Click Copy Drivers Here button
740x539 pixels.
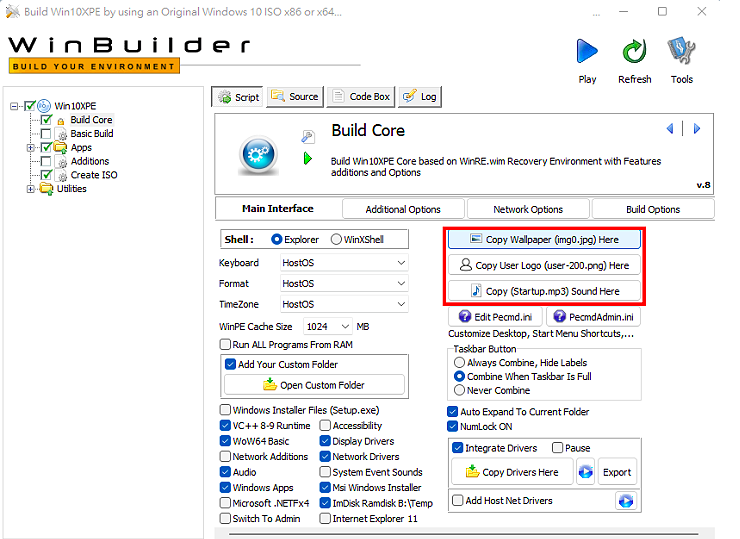[x=512, y=472]
